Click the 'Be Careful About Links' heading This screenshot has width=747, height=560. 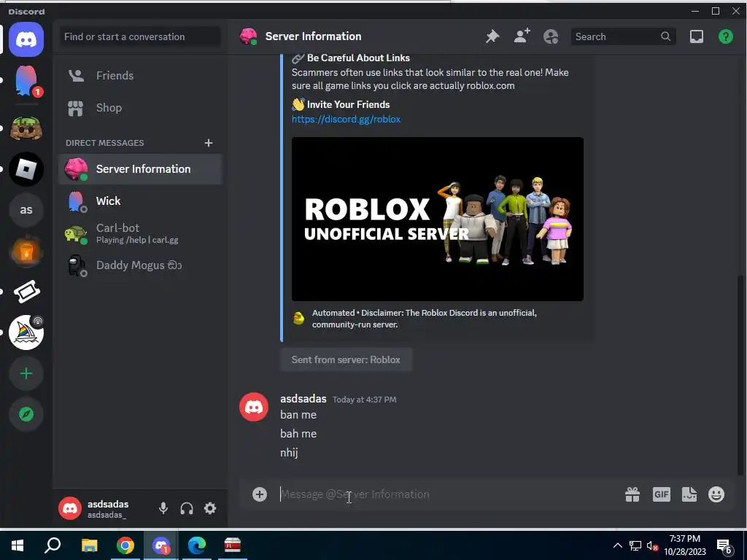tap(358, 58)
